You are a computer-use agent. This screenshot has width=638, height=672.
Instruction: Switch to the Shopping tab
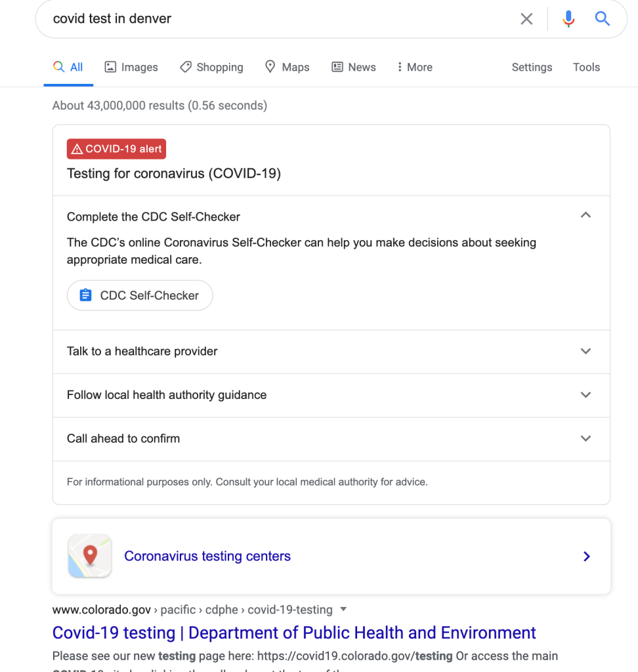pyautogui.click(x=211, y=67)
